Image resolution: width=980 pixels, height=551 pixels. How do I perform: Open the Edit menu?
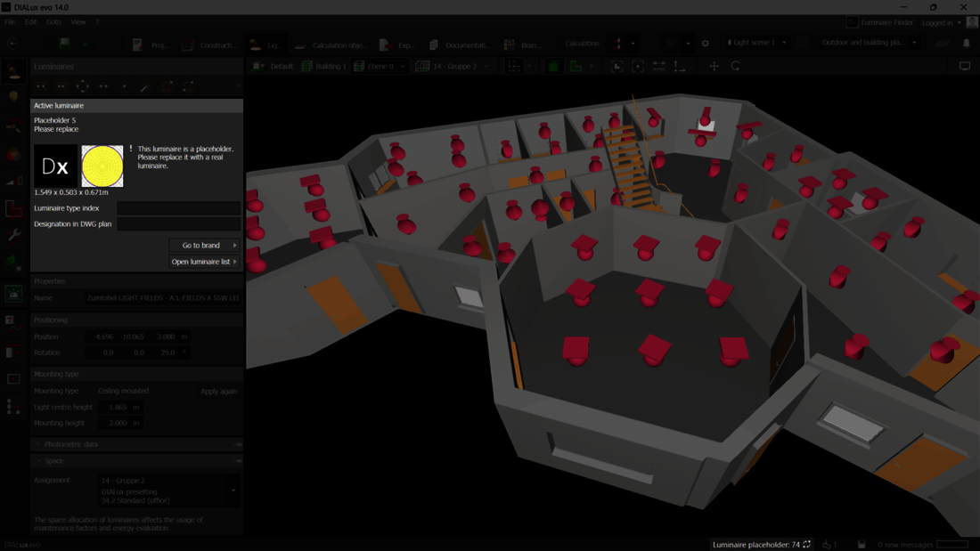click(30, 21)
